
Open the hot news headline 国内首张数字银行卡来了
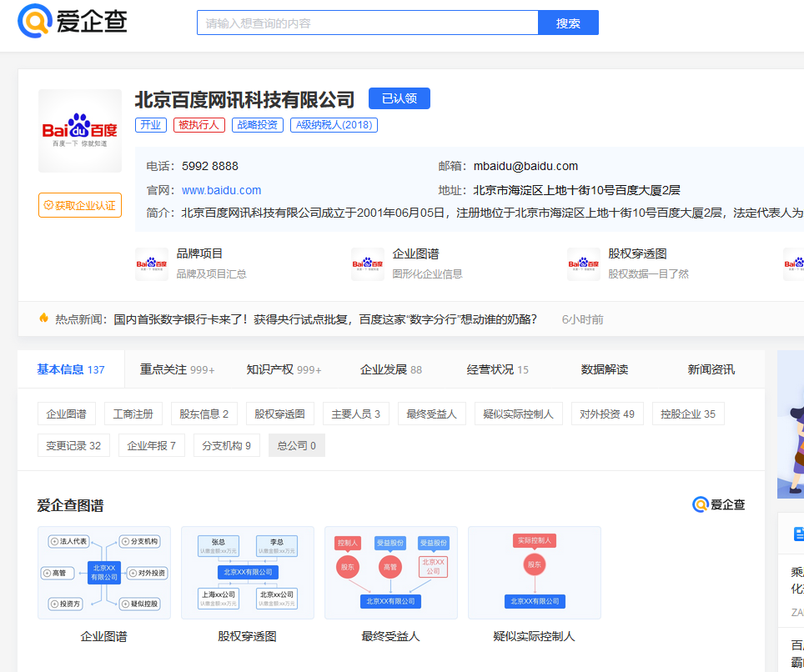[x=325, y=319]
